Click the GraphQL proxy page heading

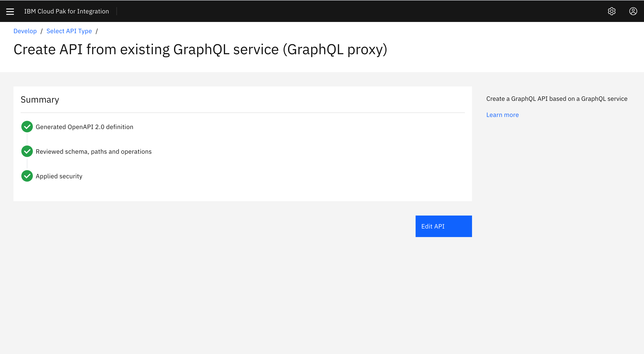coord(200,49)
